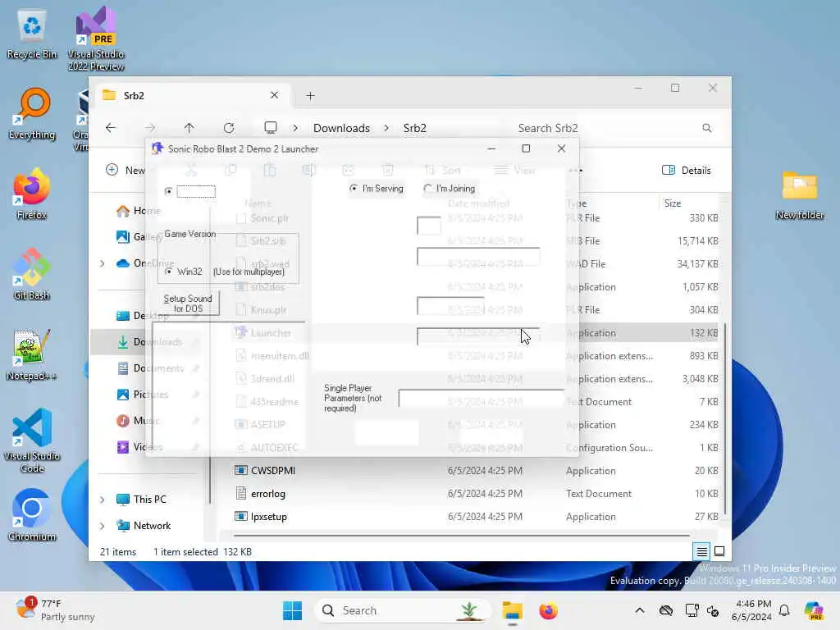Image resolution: width=840 pixels, height=630 pixels.
Task: Open the weather widget on taskbar
Action: 55,610
